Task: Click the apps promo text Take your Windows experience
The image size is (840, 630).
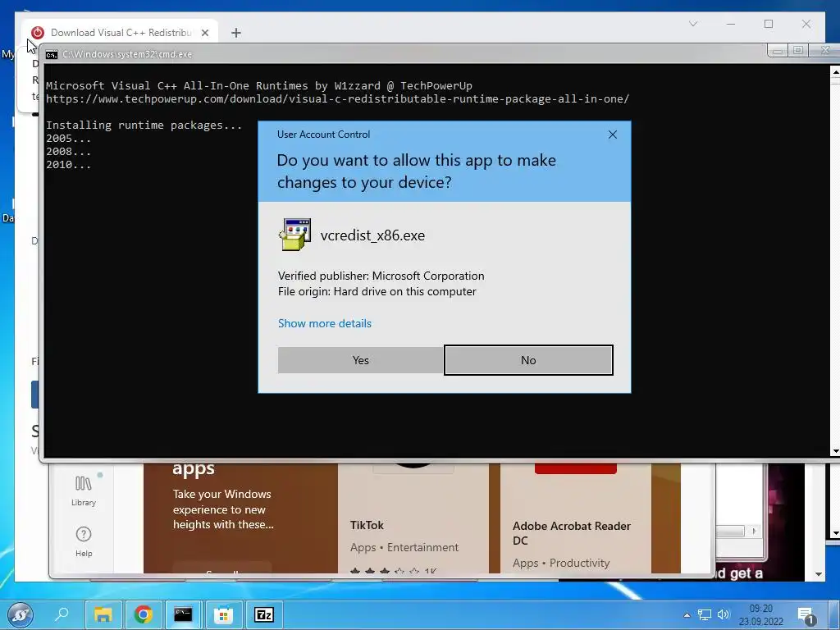Action: pos(223,509)
